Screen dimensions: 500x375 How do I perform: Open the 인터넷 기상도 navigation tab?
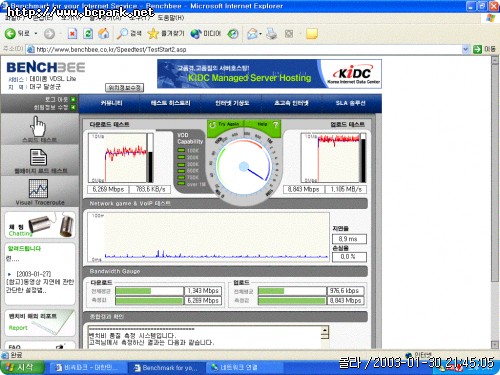tap(232, 103)
